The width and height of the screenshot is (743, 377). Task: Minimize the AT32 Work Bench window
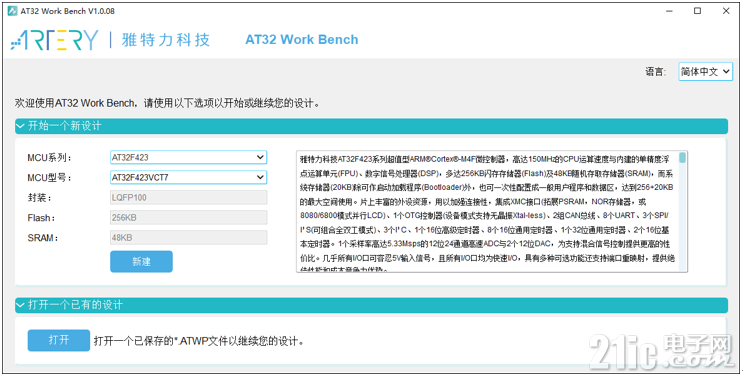668,11
